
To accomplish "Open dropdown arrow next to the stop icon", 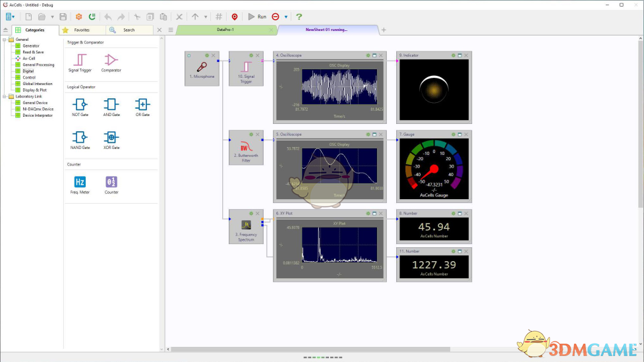I will point(286,16).
